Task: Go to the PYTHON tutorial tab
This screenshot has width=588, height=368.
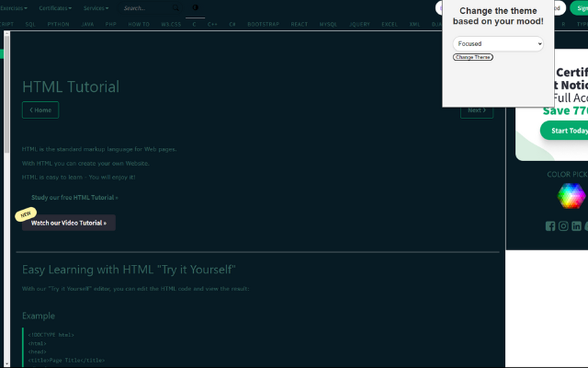Action: (x=58, y=25)
